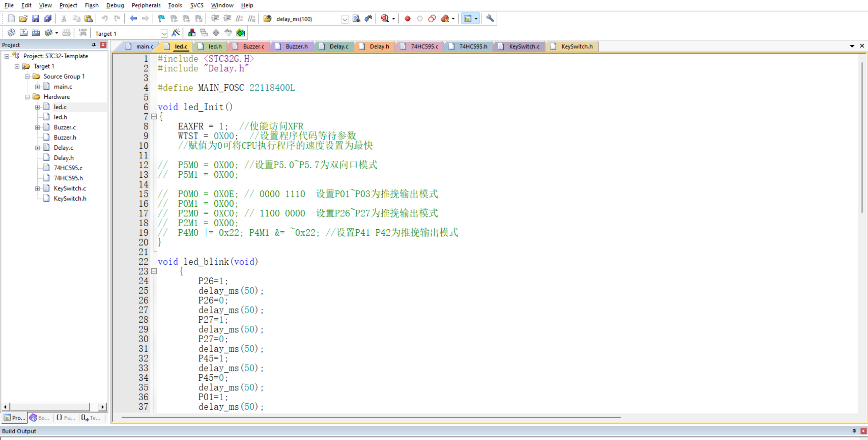Build the target using the build icon
The width and height of the screenshot is (868, 440).
(x=23, y=33)
